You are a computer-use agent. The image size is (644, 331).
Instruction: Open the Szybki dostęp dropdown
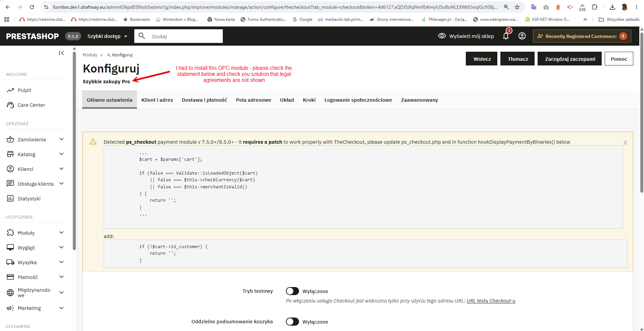pos(107,36)
